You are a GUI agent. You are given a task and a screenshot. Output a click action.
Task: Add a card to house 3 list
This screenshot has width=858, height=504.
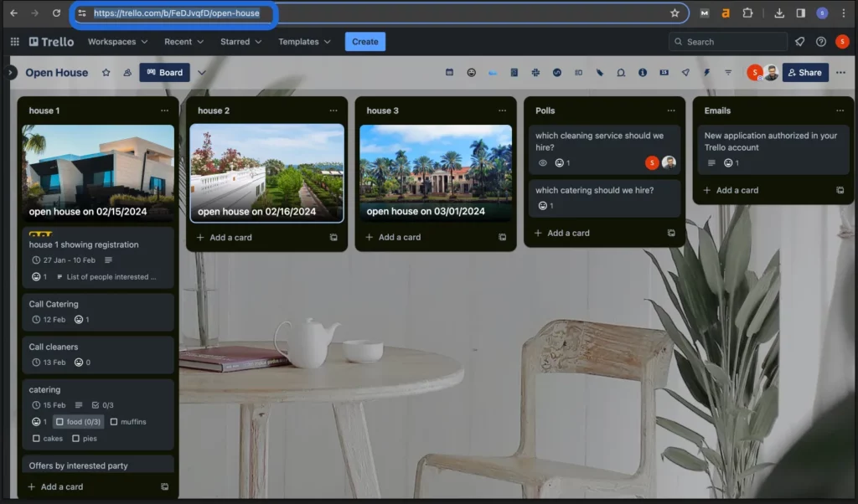tap(393, 237)
